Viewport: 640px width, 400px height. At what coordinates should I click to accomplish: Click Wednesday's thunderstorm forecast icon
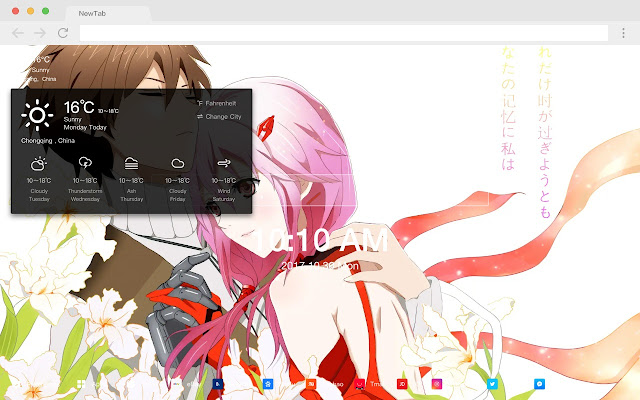[85, 163]
